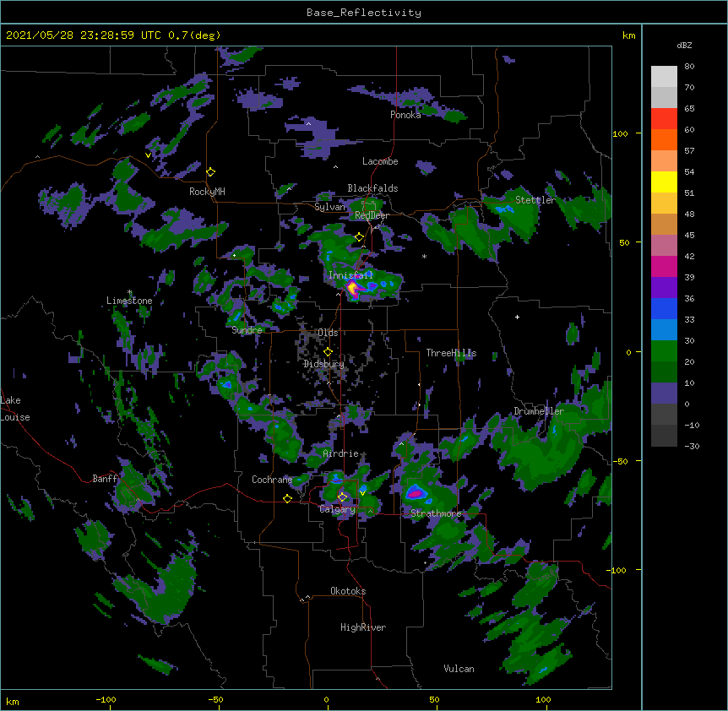
Task: Click the yellow V marker northwest of RockyMH
Action: pyautogui.click(x=148, y=155)
